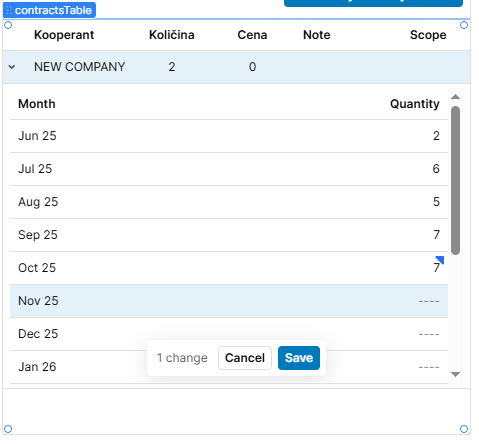Cancel the pending change
479x444 pixels.
coord(245,358)
